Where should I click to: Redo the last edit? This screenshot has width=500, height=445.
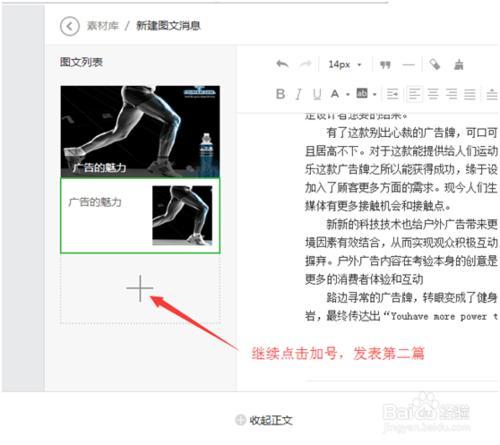point(305,64)
